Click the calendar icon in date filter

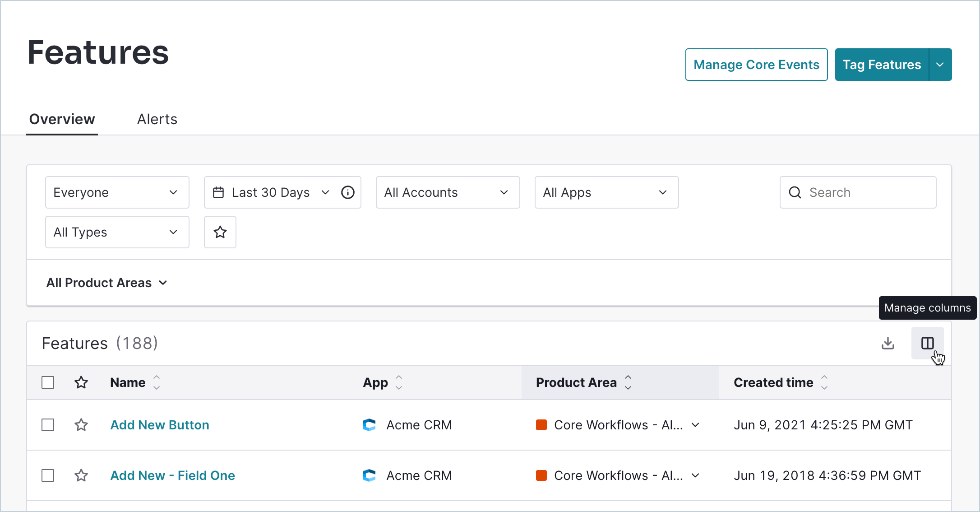(x=219, y=192)
